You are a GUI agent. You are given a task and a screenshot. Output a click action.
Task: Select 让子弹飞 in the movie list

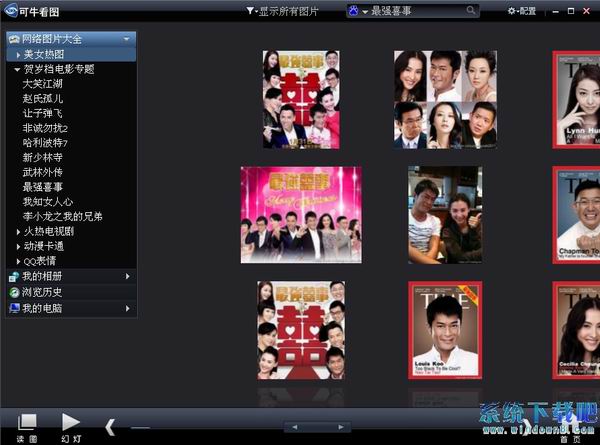(42, 113)
